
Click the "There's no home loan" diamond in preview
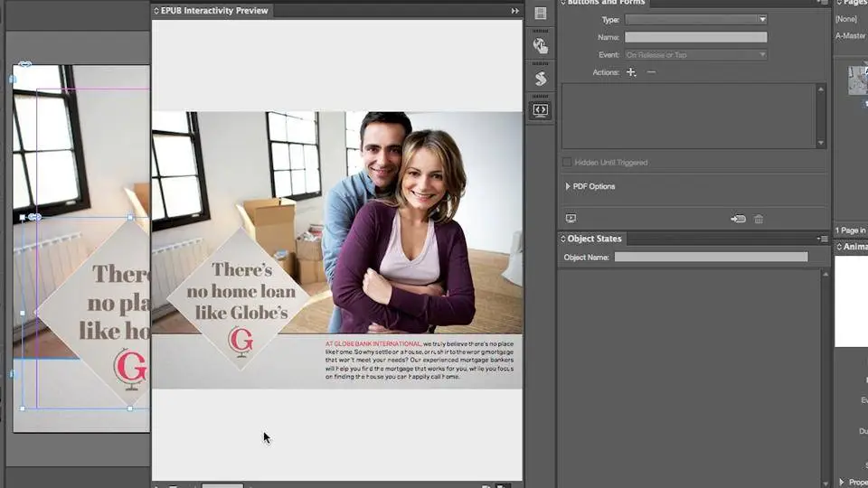[241, 299]
